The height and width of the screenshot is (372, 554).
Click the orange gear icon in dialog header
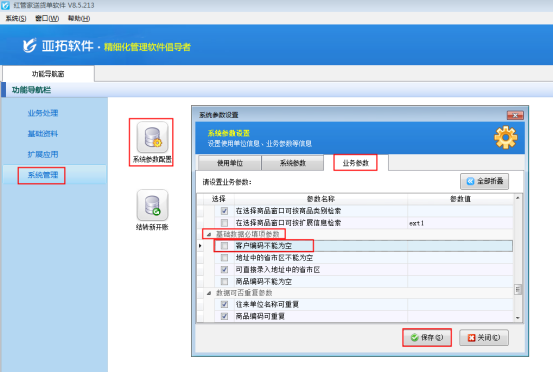[506, 137]
